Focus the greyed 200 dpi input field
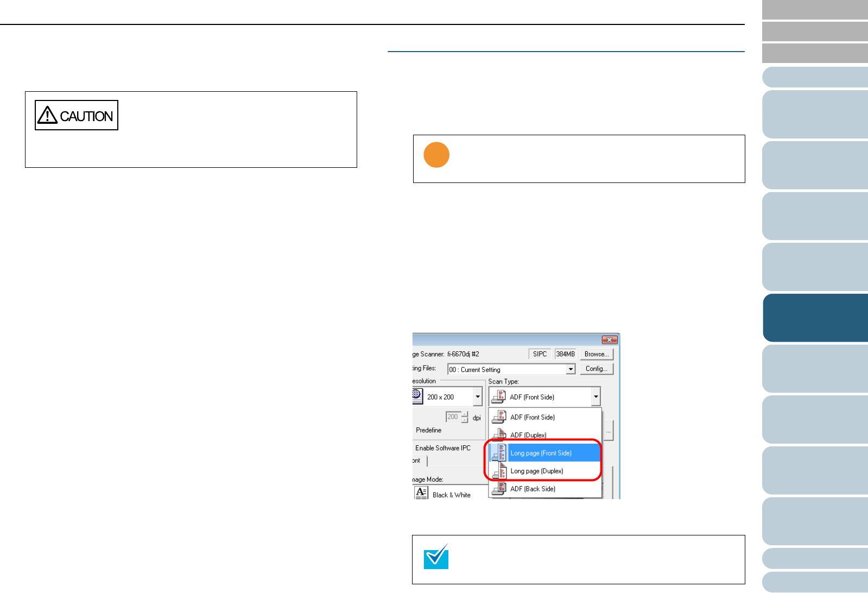 (453, 417)
